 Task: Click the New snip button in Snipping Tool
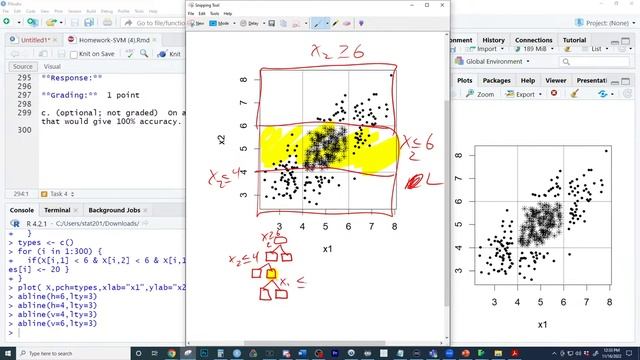click(x=196, y=23)
